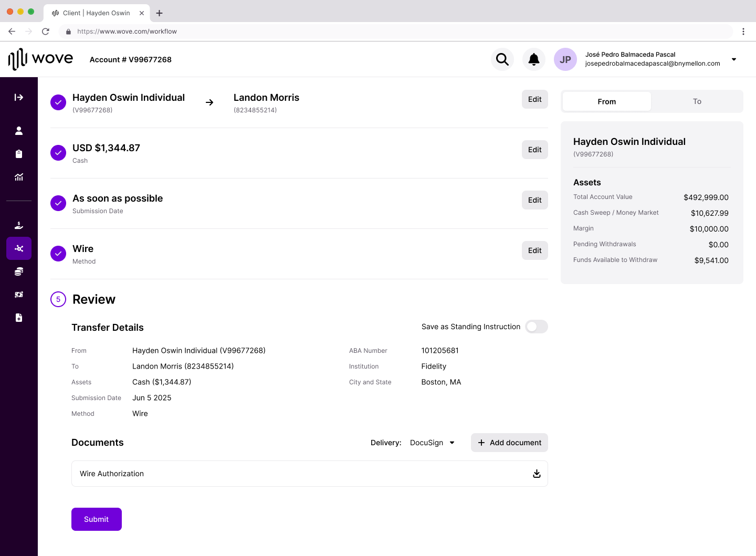The image size is (756, 556).
Task: Open a new browser tab
Action: pos(160,13)
